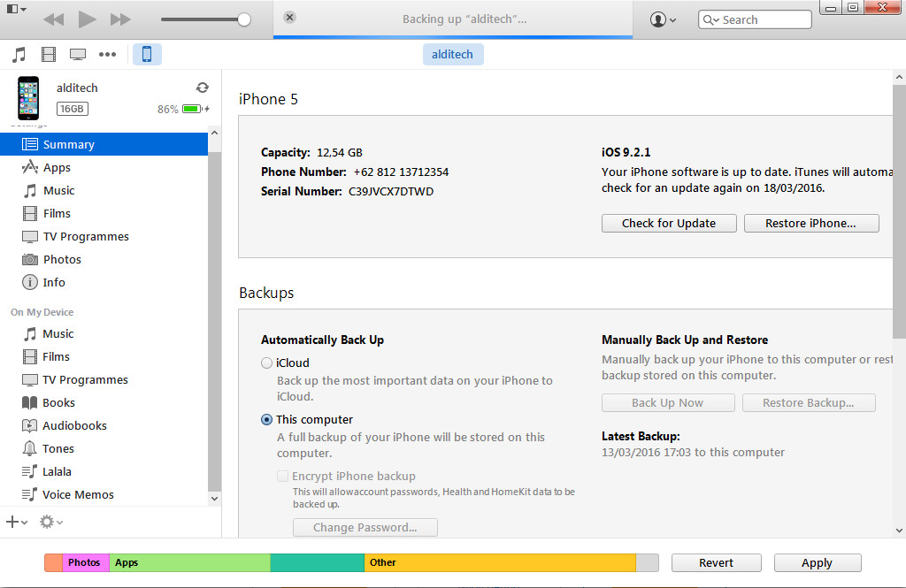
Task: Open the Music library icon
Action: click(x=19, y=54)
